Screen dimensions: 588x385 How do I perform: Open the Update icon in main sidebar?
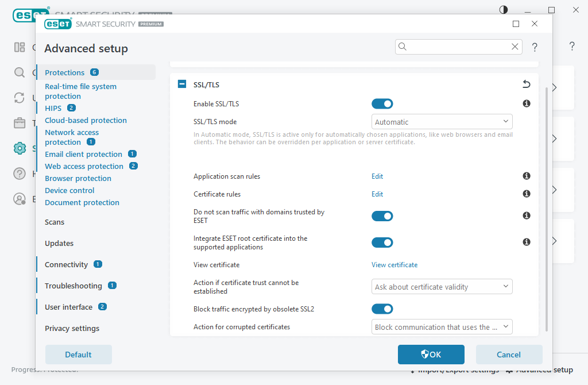[x=20, y=98]
